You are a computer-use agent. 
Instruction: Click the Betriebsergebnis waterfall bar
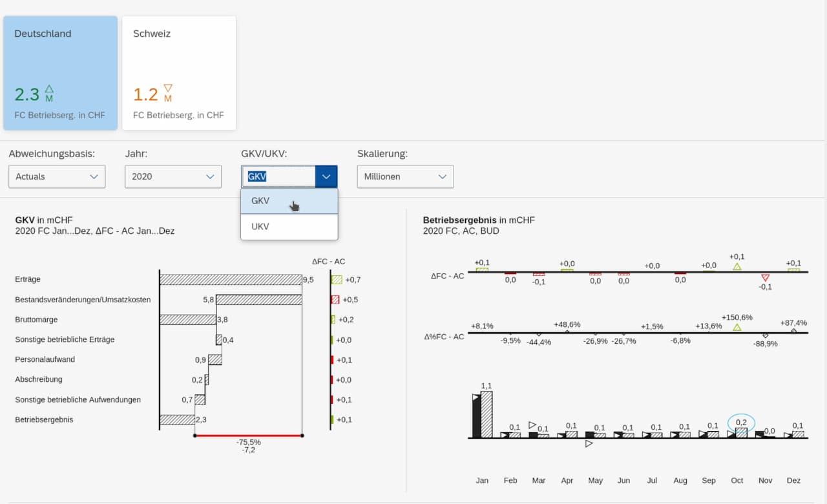[x=177, y=419]
